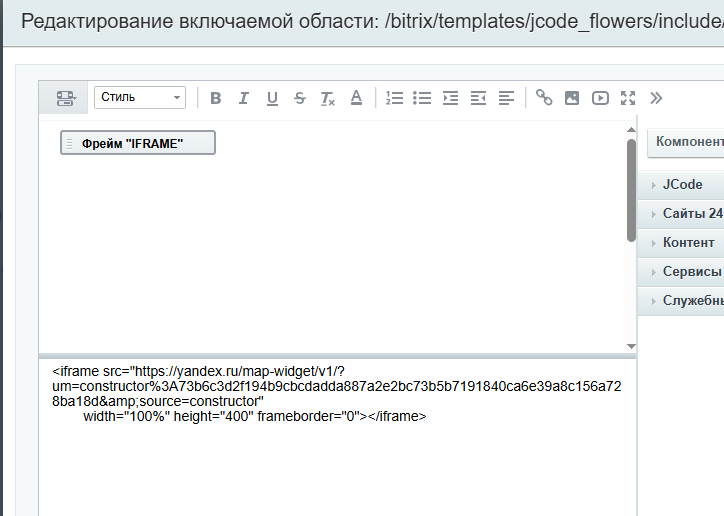This screenshot has width=724, height=516.
Task: Insert a numbered list
Action: 394,98
